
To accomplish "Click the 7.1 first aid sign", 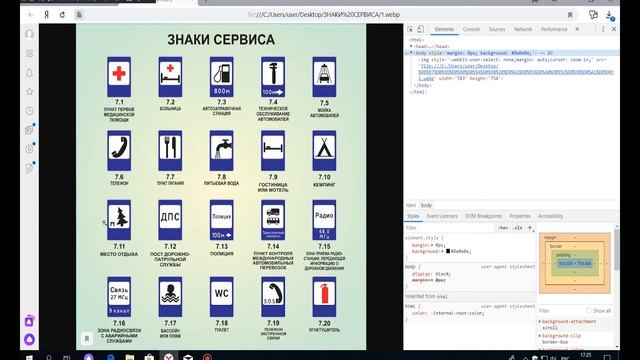I will click(119, 77).
